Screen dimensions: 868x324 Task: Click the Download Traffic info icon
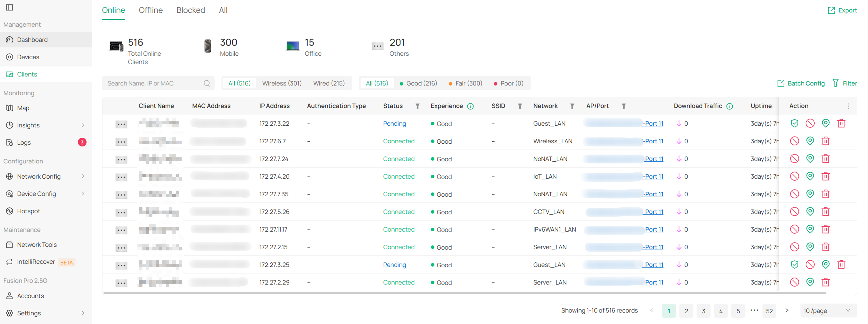[730, 106]
